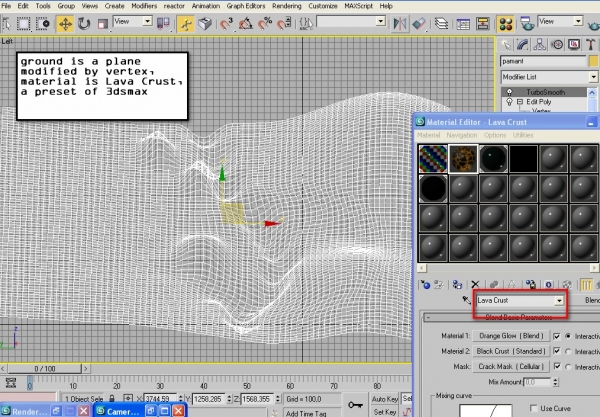
Task: Activate the Select and Move tool
Action: [65, 24]
